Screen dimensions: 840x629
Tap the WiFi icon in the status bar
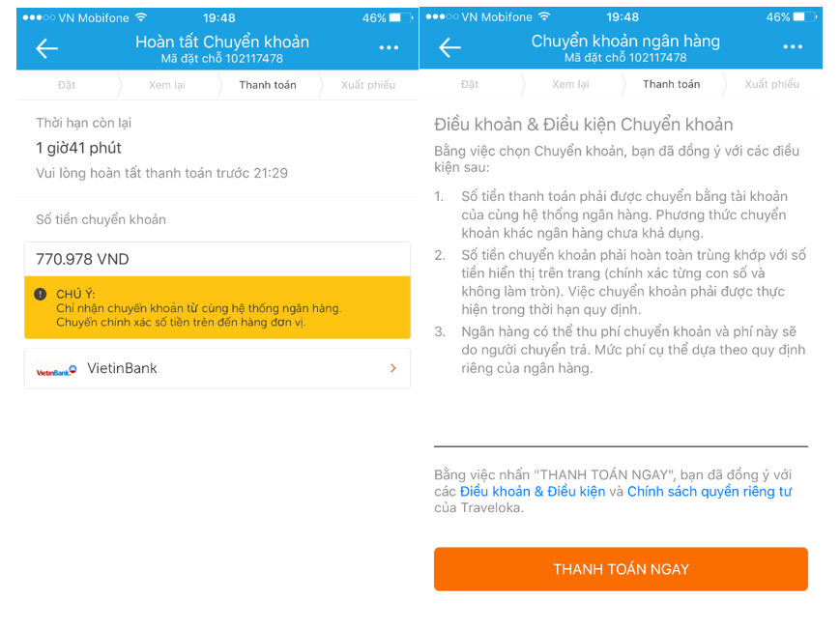[138, 15]
